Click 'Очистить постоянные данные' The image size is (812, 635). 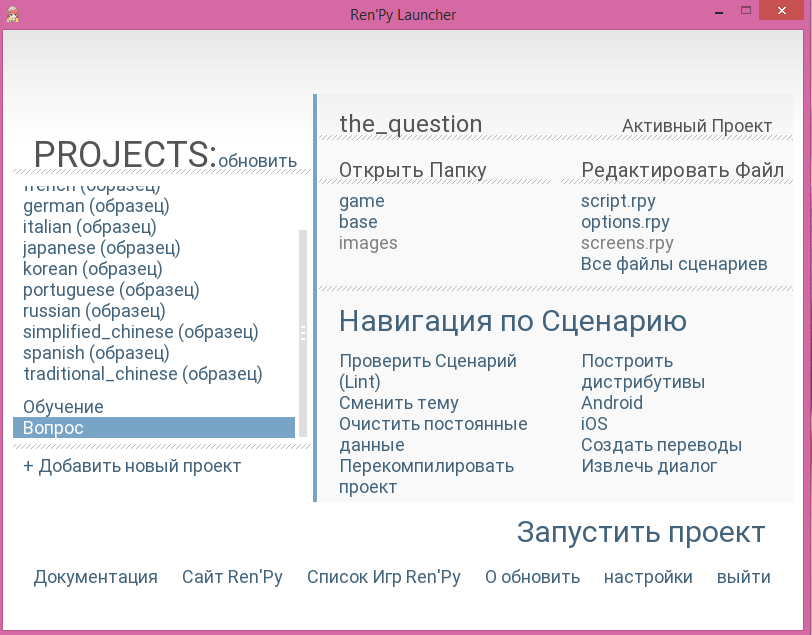[x=433, y=435]
